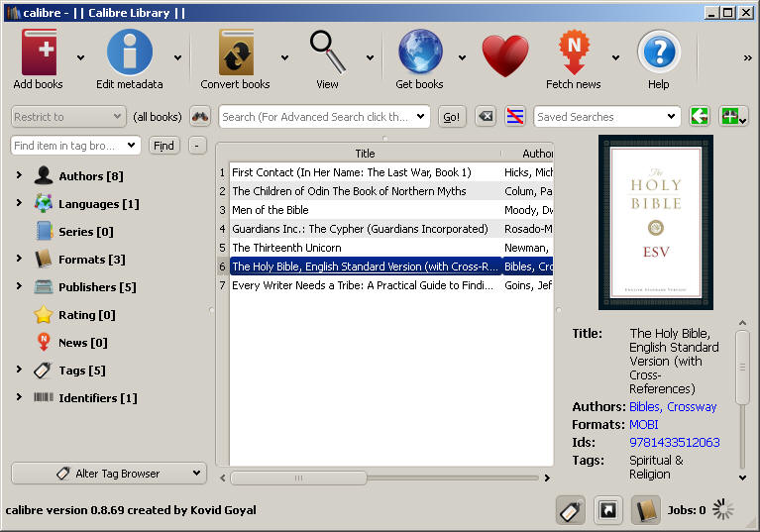Collapse all tag categories with minus button
Image resolution: width=760 pixels, height=532 pixels.
tap(197, 146)
